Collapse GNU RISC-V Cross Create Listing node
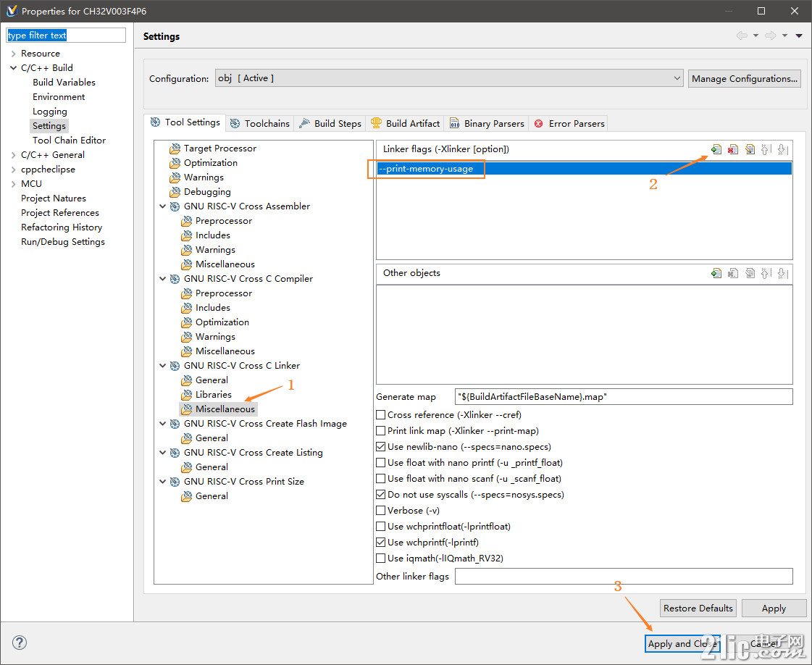 click(162, 453)
